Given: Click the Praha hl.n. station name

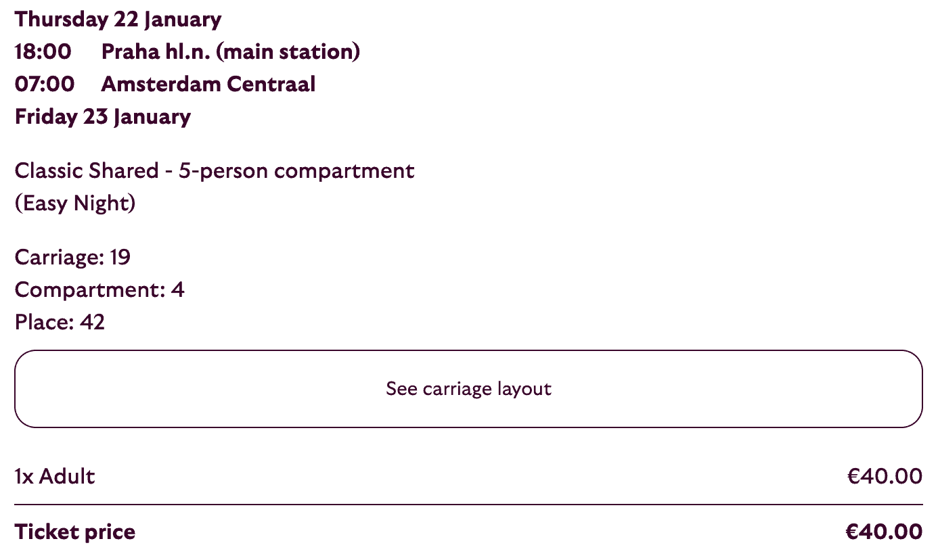Looking at the screenshot, I should tap(156, 51).
